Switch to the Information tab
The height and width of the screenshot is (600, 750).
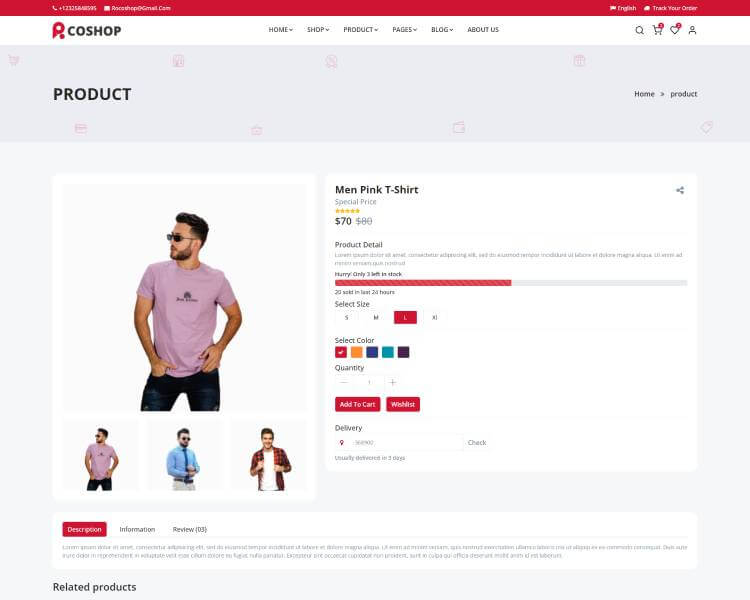click(137, 529)
